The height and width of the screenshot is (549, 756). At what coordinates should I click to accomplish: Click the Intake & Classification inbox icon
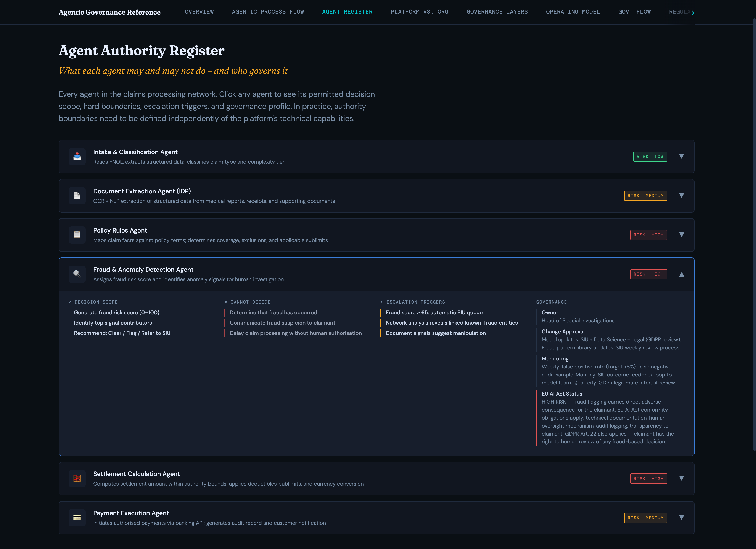click(77, 157)
